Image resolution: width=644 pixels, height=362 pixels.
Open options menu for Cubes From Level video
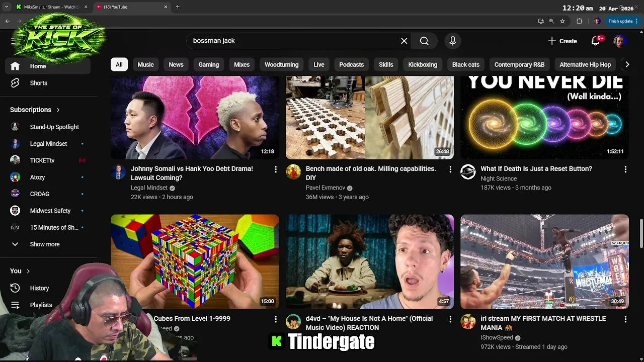coord(275,319)
